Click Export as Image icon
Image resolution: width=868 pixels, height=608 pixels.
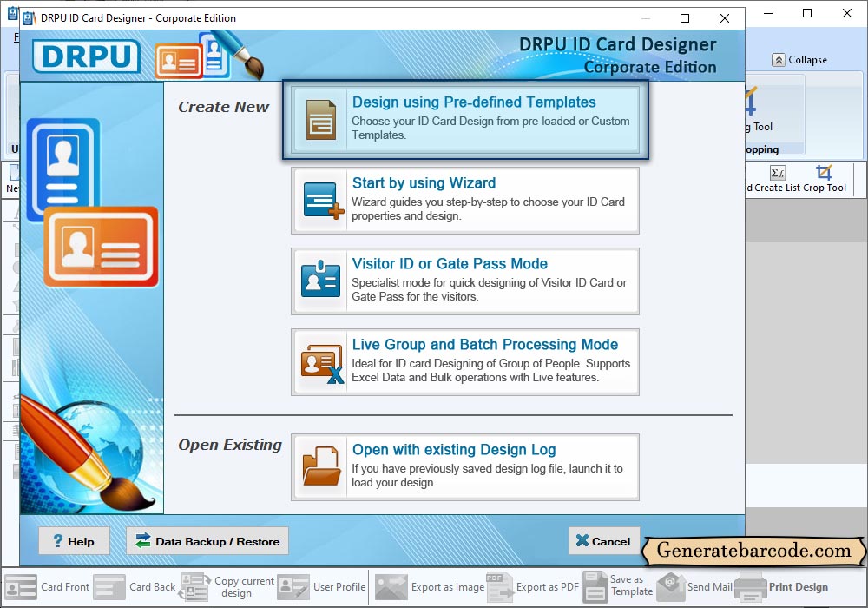[391, 587]
